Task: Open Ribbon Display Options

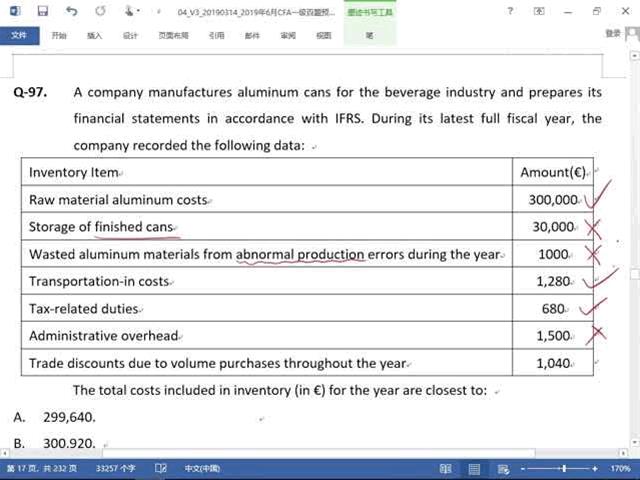Action: click(x=539, y=11)
